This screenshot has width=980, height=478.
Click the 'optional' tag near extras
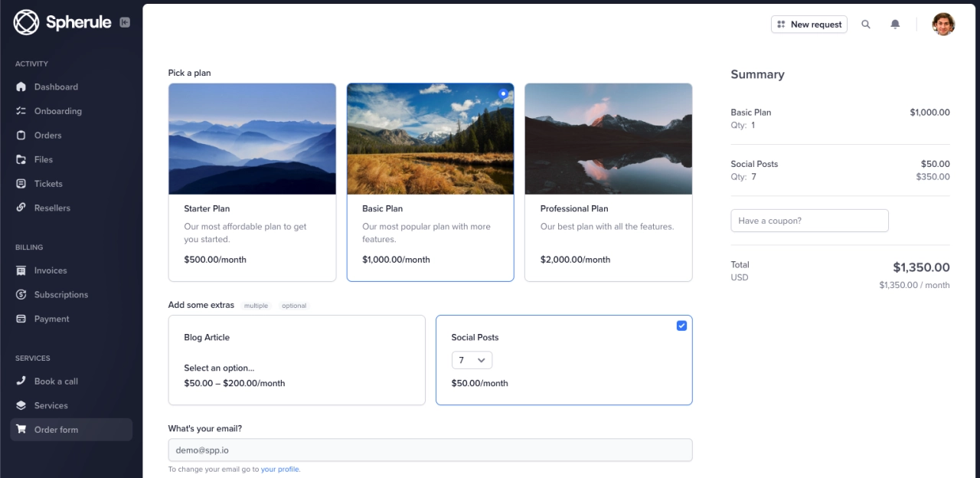coord(294,306)
